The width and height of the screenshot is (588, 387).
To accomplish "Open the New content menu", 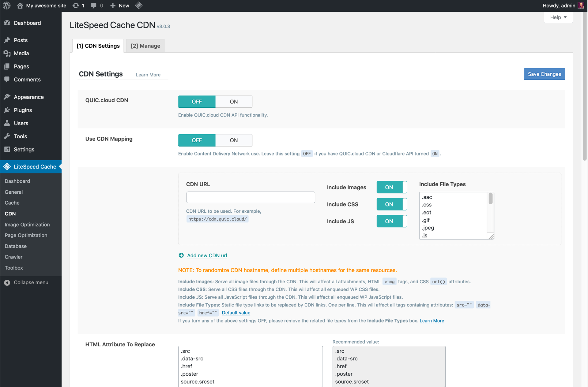I will pyautogui.click(x=120, y=6).
